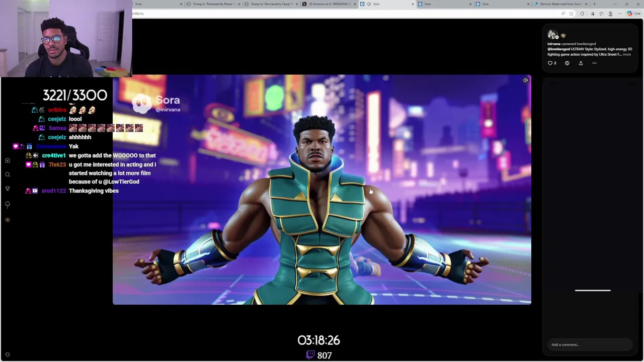This screenshot has height=362, width=644.
Task: Click the remix icon under the post
Action: click(x=567, y=63)
